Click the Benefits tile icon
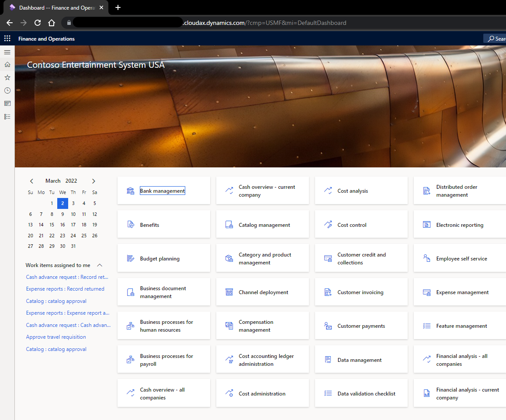This screenshot has width=506, height=420. [130, 225]
